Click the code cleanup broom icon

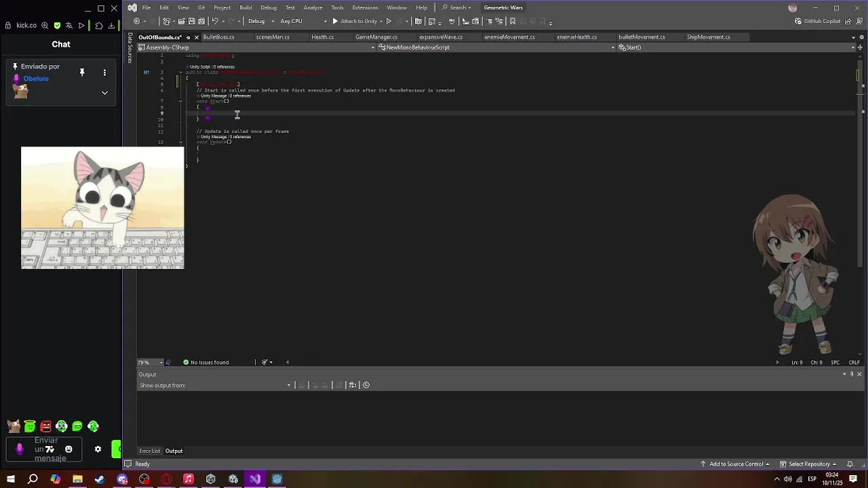point(264,362)
